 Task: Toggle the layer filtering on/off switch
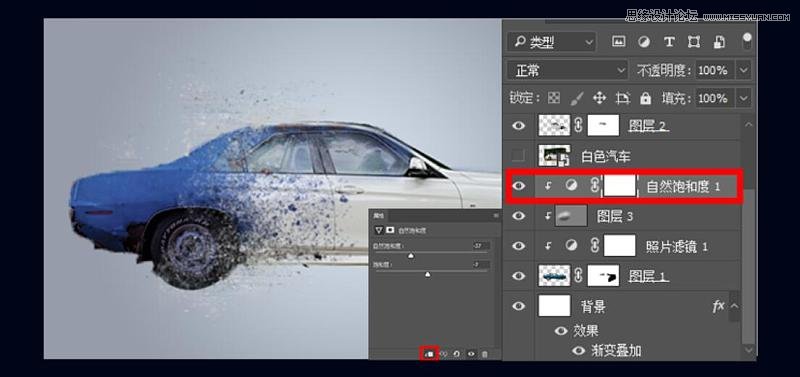pos(747,41)
